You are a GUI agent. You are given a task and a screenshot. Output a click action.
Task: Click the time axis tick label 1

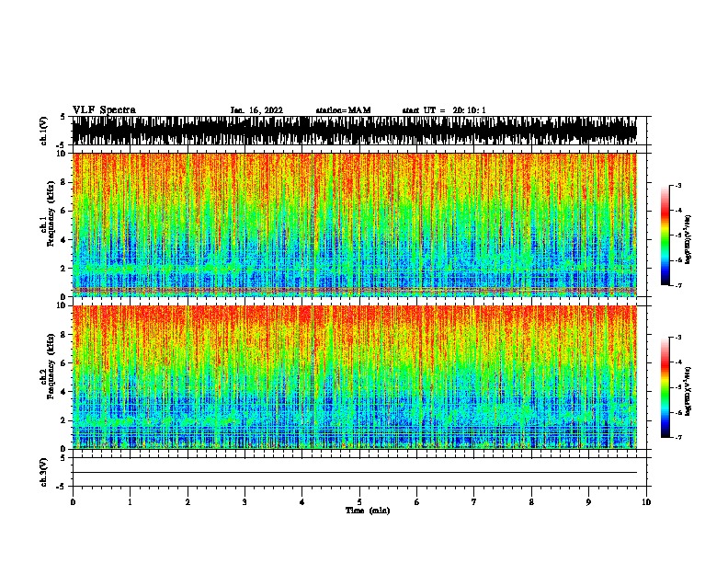pyautogui.click(x=130, y=502)
